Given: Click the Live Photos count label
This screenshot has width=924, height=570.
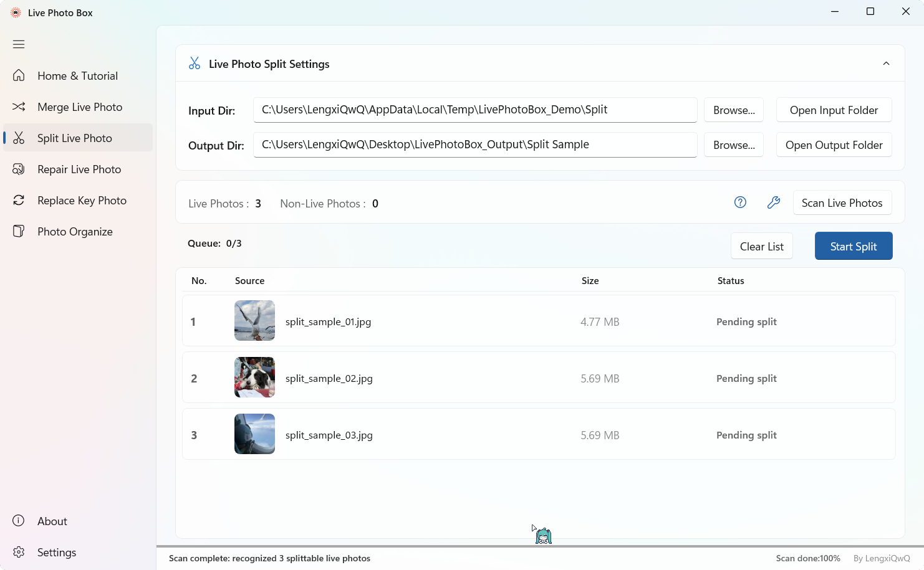Looking at the screenshot, I should pos(224,204).
